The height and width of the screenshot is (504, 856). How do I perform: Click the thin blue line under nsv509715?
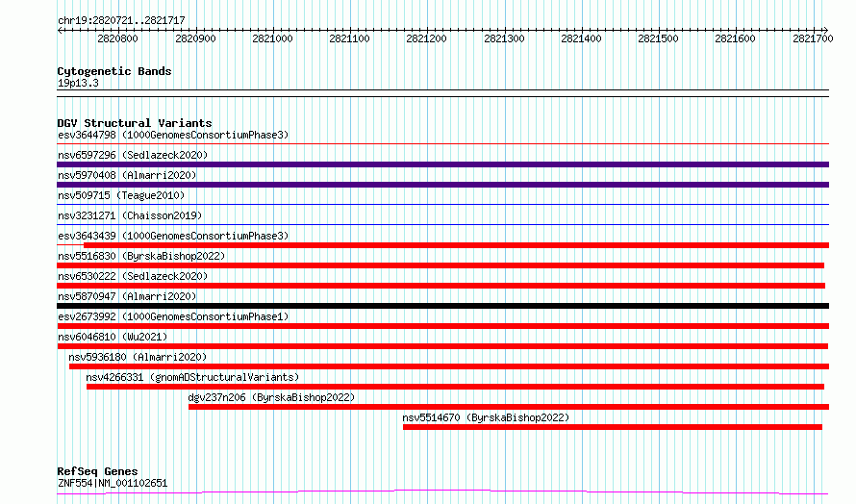tap(442, 205)
